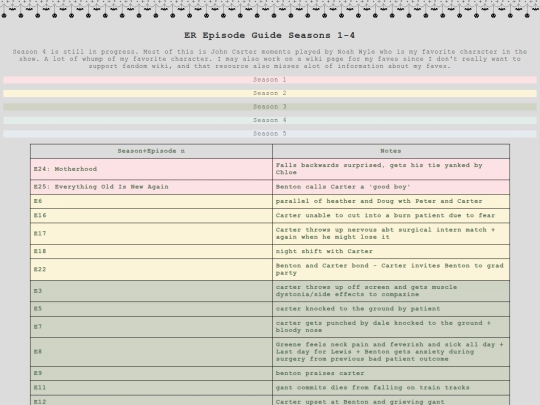Jump to the Season 1 section bar
The width and height of the screenshot is (540, 405).
coord(270,80)
